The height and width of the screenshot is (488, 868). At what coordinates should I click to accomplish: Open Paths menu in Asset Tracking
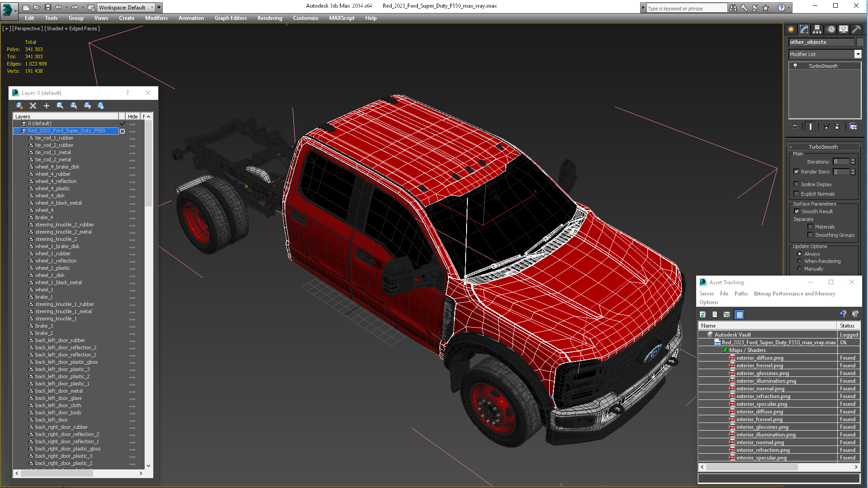coord(741,294)
